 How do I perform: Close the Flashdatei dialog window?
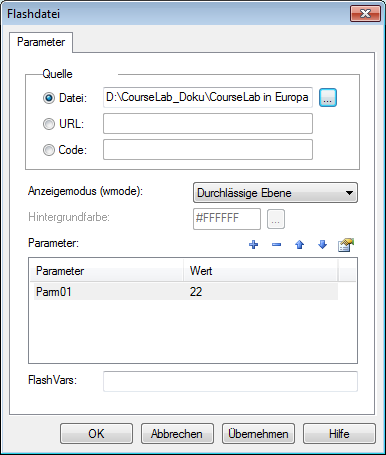click(365, 14)
